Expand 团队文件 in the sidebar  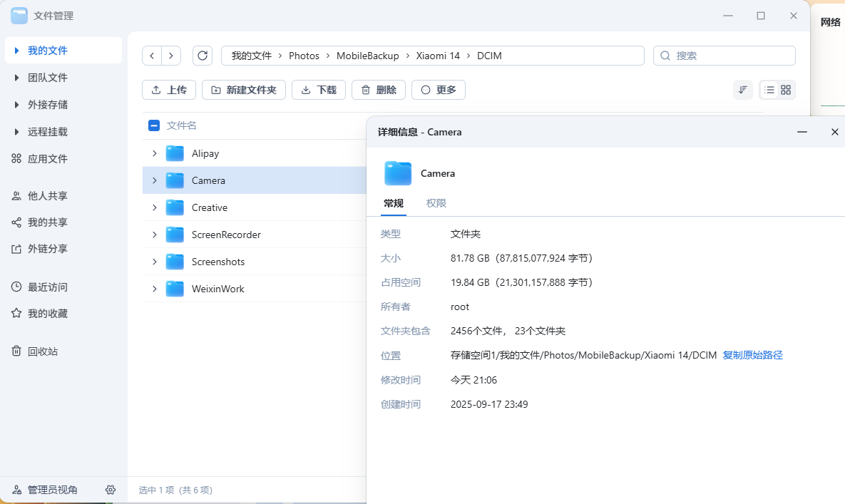[x=16, y=78]
